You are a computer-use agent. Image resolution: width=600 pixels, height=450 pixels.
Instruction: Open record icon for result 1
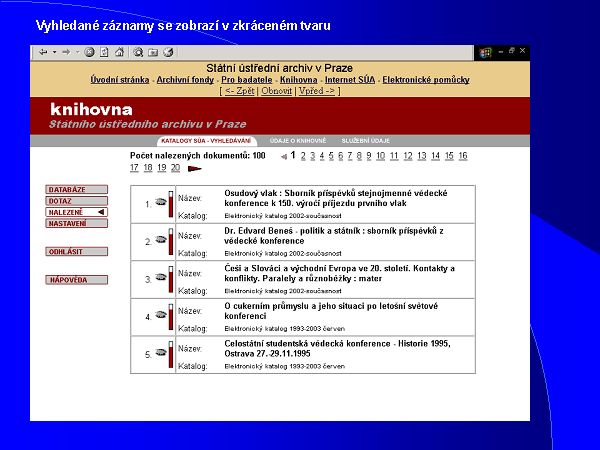(x=160, y=204)
